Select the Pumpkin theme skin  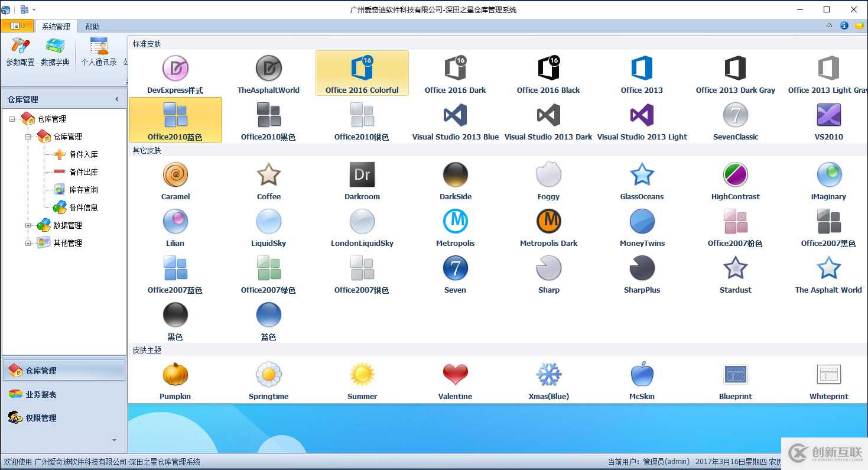click(x=175, y=380)
